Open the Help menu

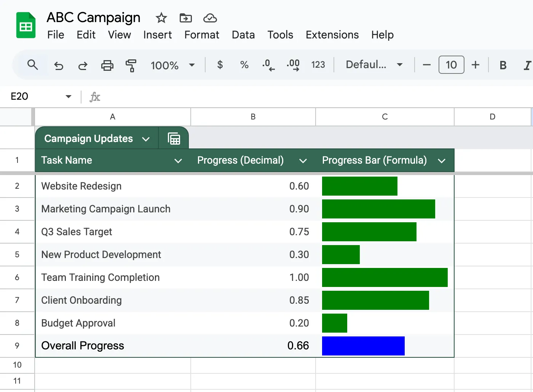(382, 35)
